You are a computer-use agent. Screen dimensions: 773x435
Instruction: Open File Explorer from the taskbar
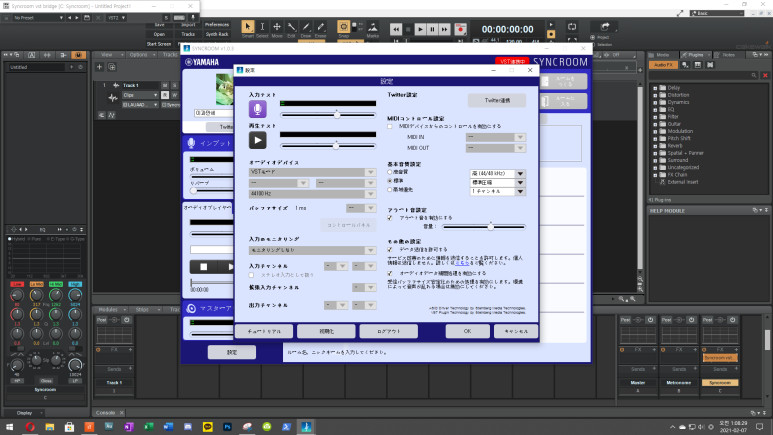[x=50, y=427]
